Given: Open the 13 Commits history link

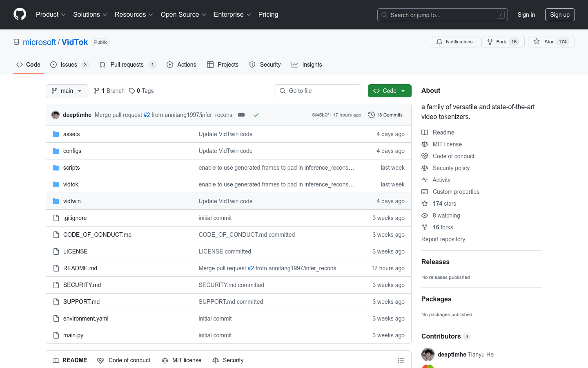Looking at the screenshot, I should [385, 115].
